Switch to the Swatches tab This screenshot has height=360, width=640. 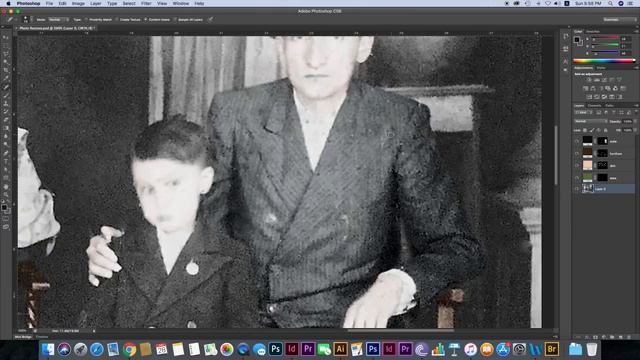[x=593, y=31]
